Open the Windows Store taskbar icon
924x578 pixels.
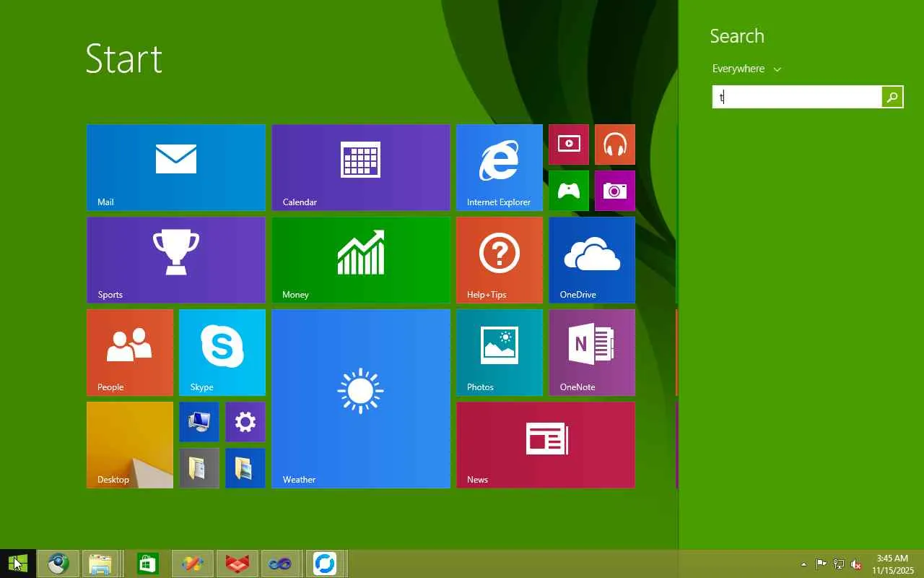147,564
